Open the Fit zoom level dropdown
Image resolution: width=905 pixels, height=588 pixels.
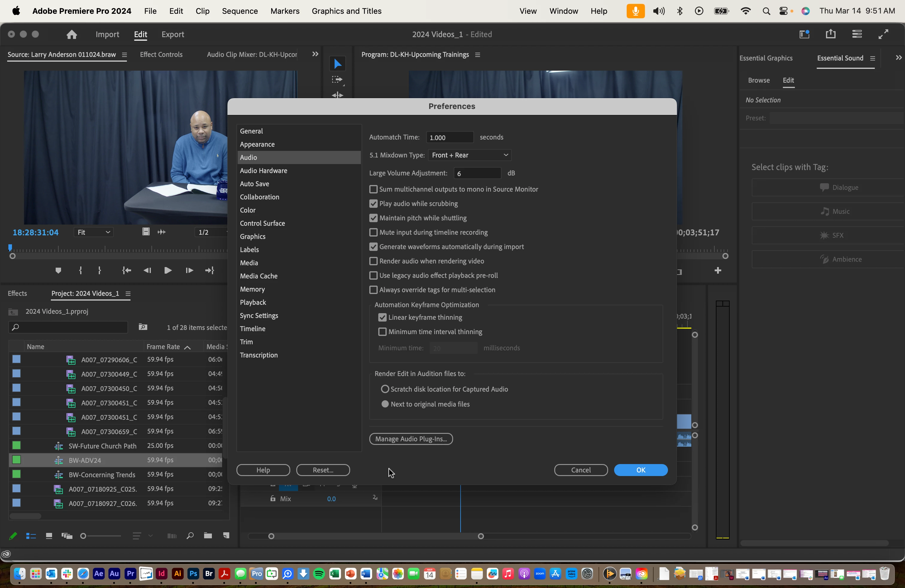tap(93, 232)
